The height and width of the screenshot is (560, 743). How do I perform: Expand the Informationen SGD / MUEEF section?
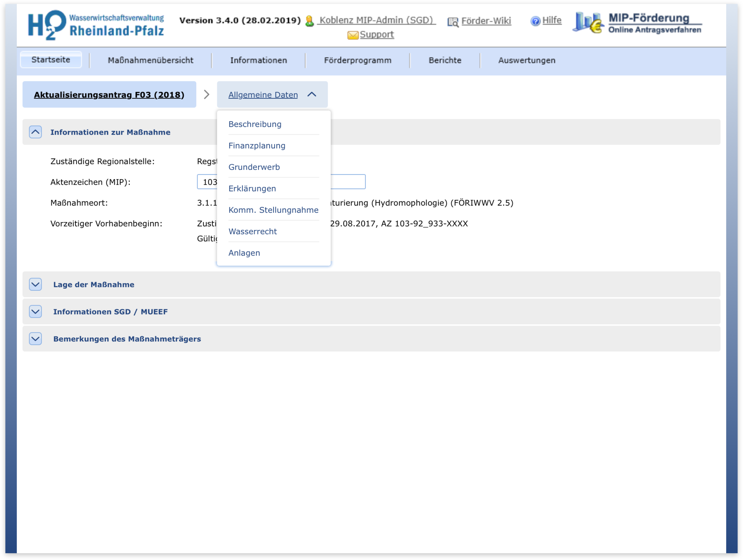point(35,312)
